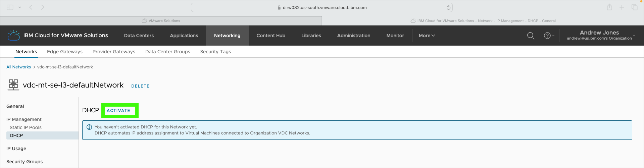Open Security Groups in left navigation

point(24,162)
